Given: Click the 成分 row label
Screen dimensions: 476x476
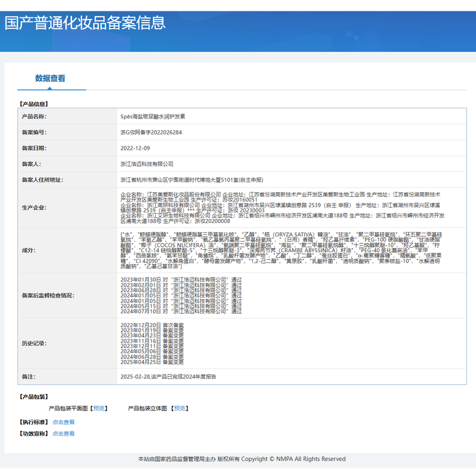Looking at the screenshot, I should [x=29, y=250].
